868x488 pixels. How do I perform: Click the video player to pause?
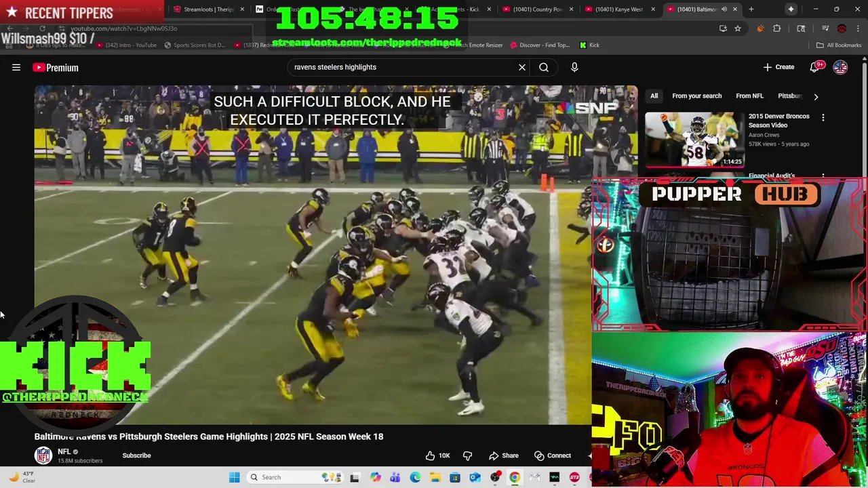[313, 255]
